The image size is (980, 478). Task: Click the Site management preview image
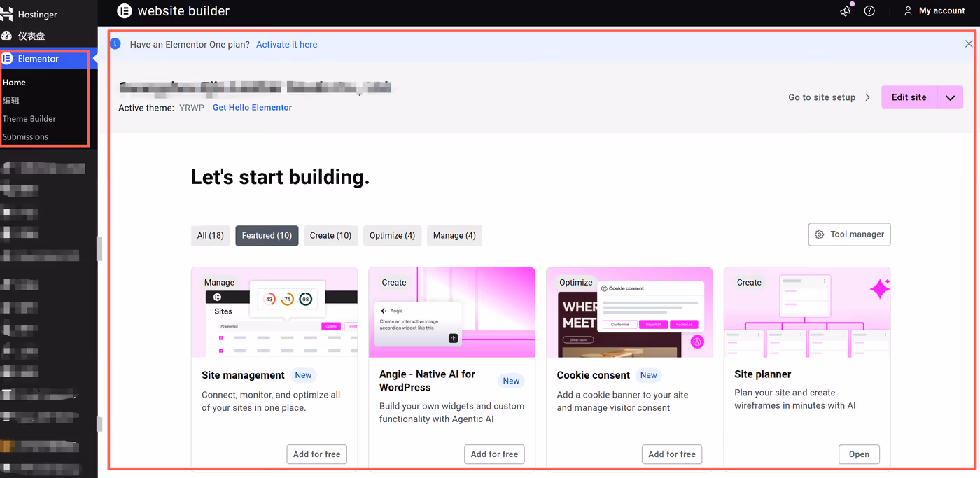[274, 312]
